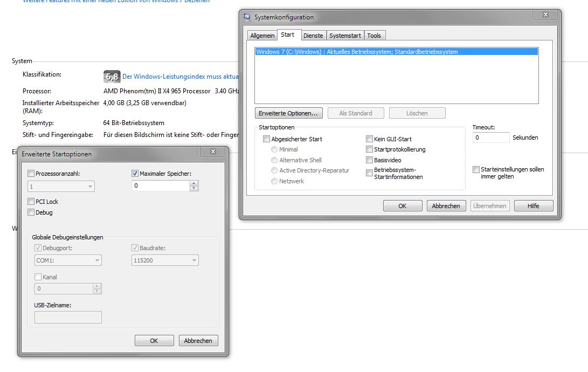Increase Maximaler Speicher with up arrow
The height and width of the screenshot is (372, 588).
(x=194, y=183)
